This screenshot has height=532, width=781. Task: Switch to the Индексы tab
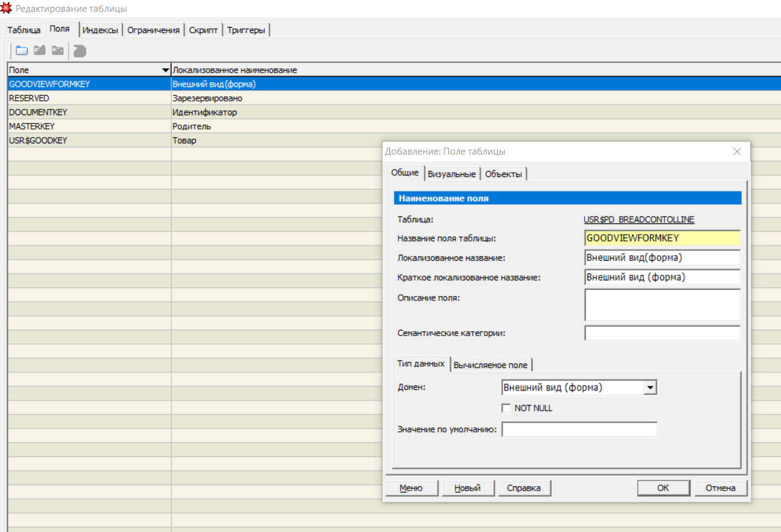[100, 30]
